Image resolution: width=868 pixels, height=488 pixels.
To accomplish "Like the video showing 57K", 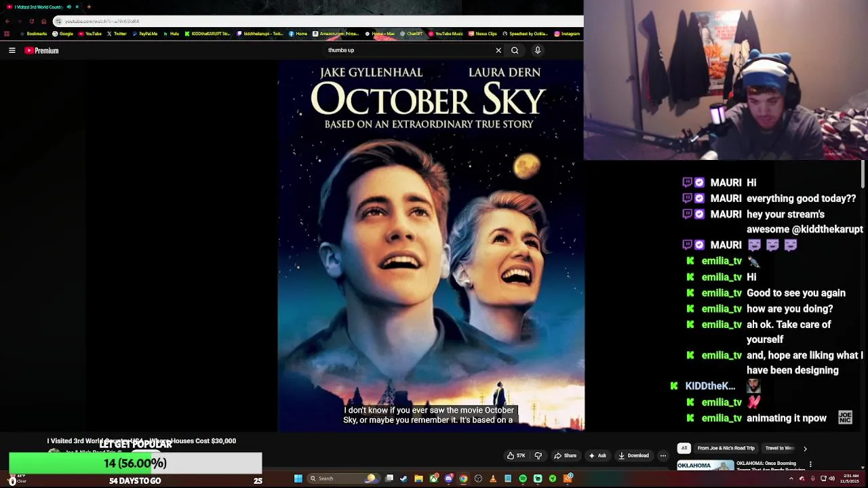I will pyautogui.click(x=516, y=455).
